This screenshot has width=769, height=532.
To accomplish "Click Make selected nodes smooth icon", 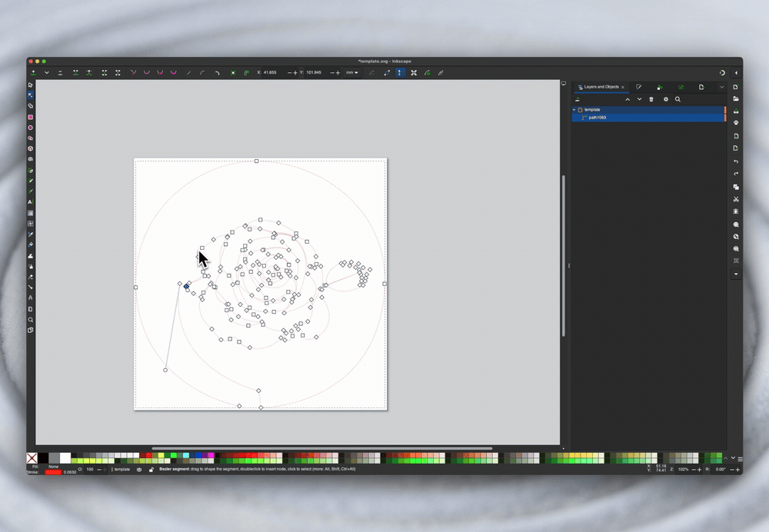I will [x=146, y=72].
